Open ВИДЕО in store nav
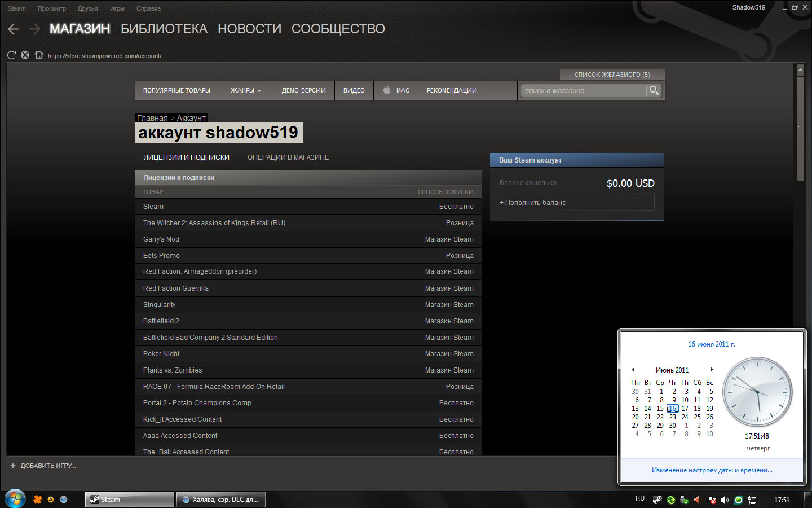This screenshot has height=508, width=812. 354,90
